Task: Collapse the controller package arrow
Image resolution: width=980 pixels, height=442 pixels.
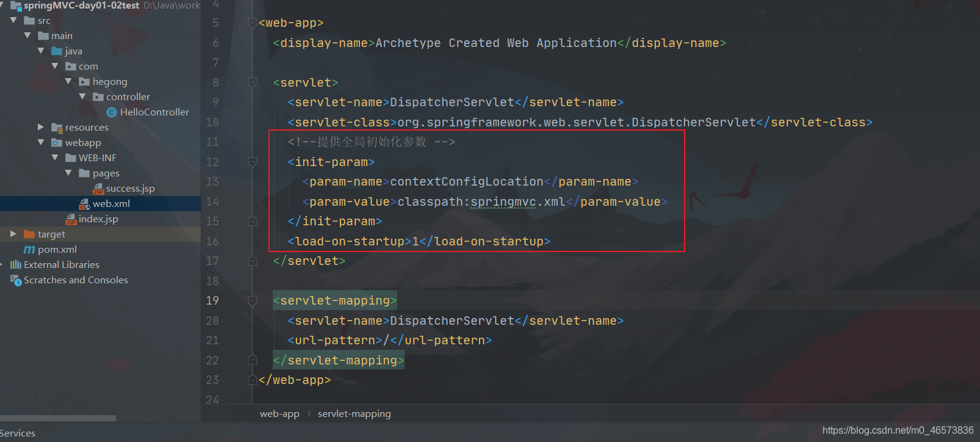Action: point(82,96)
